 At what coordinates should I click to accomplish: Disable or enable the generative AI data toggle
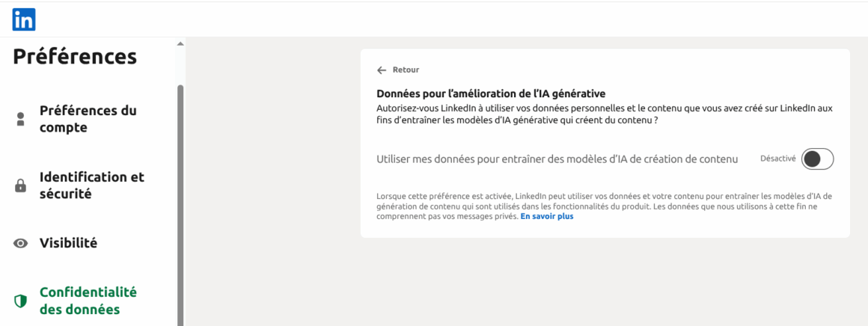coord(817,159)
